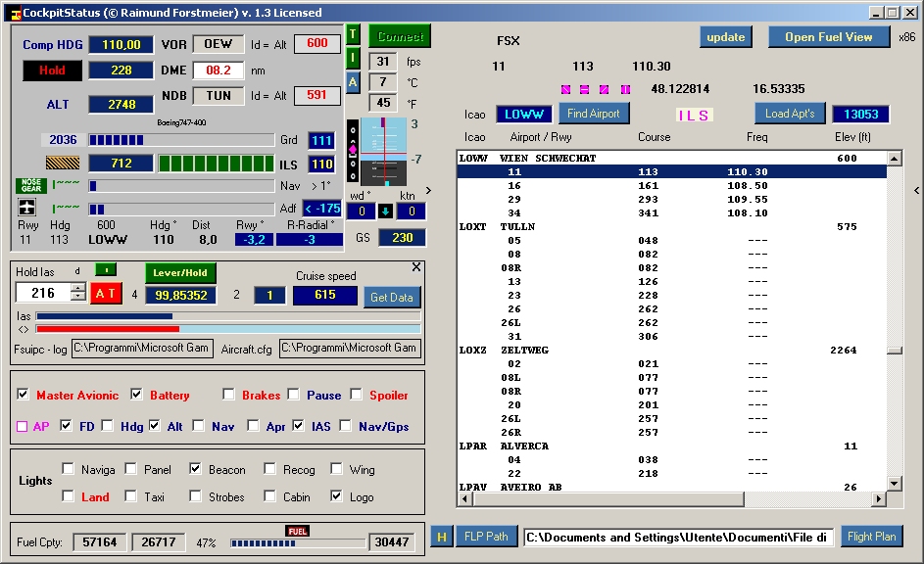Screen dimensions: 924x564
Task: Click the Hold Ias 216 input field
Action: tap(43, 293)
